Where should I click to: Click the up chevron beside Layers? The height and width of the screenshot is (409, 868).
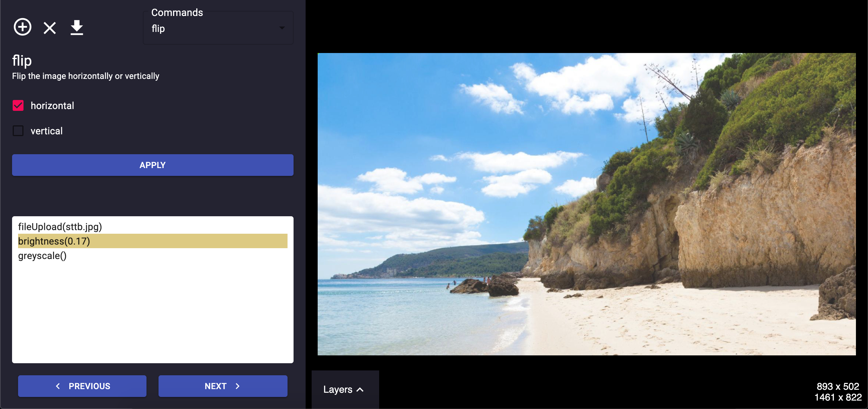pyautogui.click(x=360, y=390)
